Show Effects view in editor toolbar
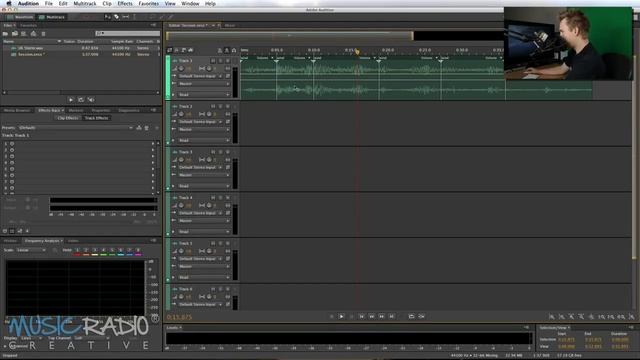The image size is (640, 360). click(x=176, y=50)
